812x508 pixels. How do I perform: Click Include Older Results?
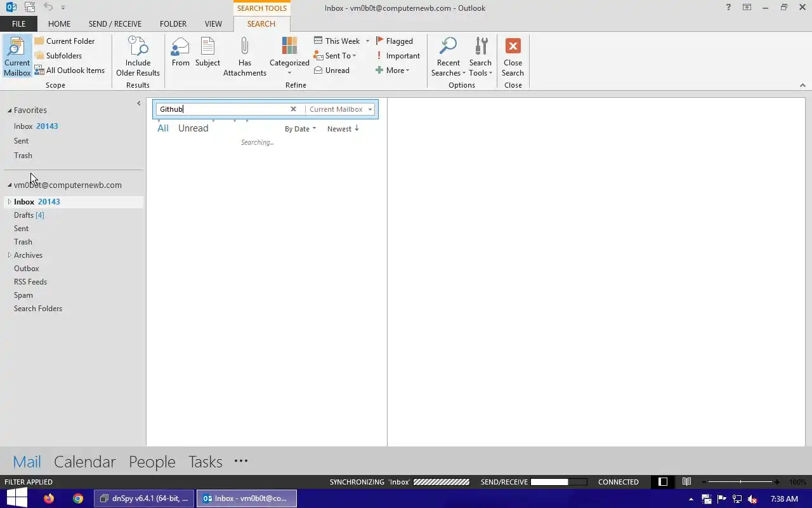138,57
